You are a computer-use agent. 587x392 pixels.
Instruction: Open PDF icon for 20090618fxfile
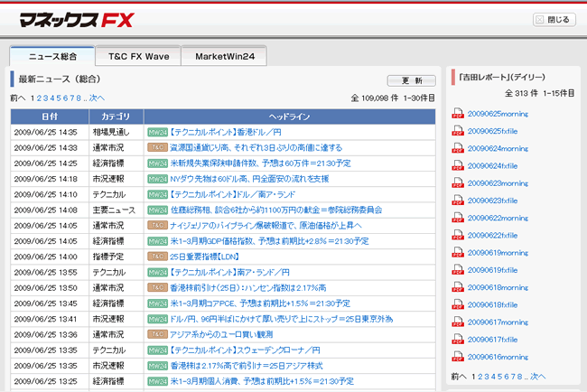(x=458, y=304)
